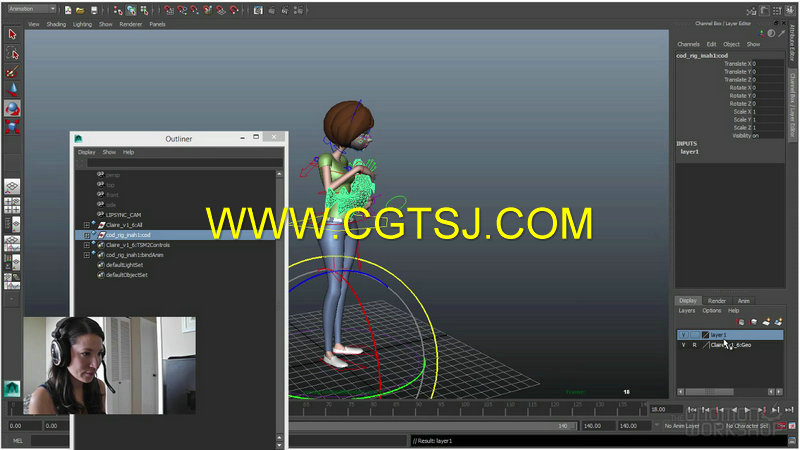Expand Claire_v1_6:TSM2Controls in Outliner
800x450 pixels.
pyautogui.click(x=87, y=245)
